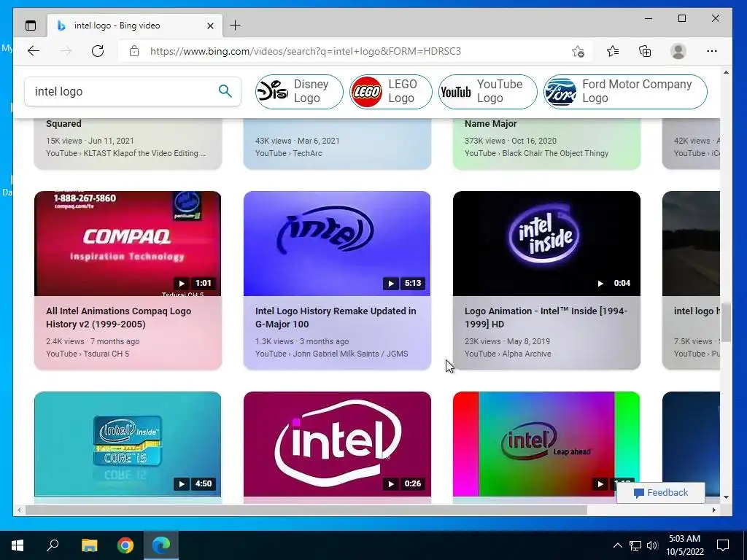Open All Intel Animations Compaq Logo link
The width and height of the screenshot is (747, 560).
click(119, 318)
